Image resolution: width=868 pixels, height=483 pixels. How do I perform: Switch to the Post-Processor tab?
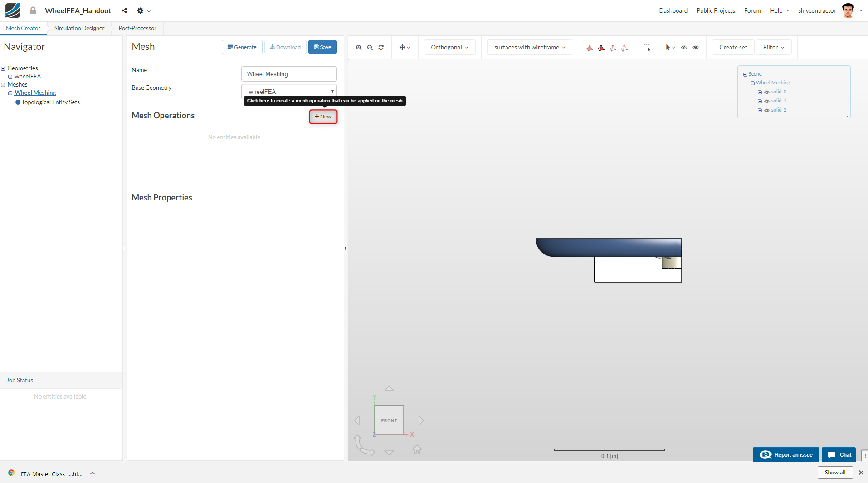click(137, 28)
